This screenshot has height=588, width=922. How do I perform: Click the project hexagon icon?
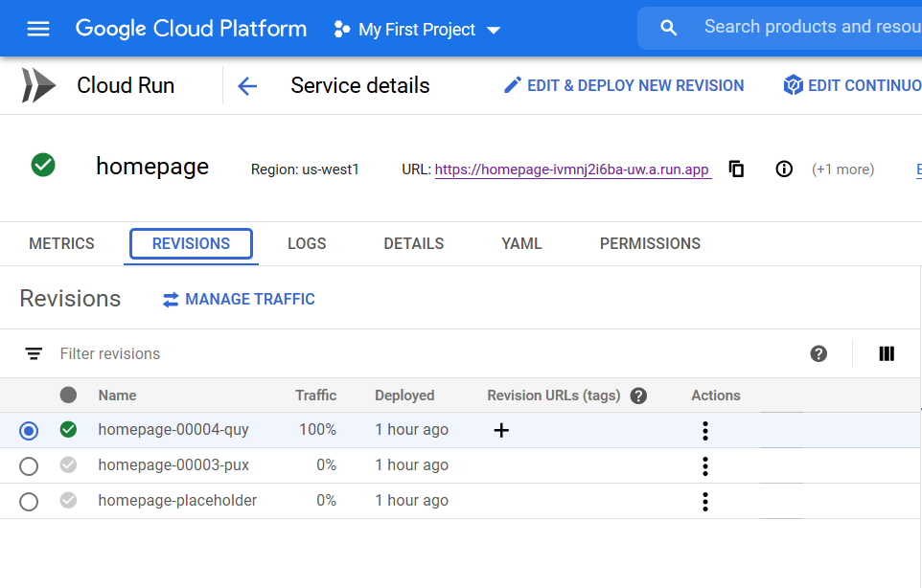click(x=341, y=29)
